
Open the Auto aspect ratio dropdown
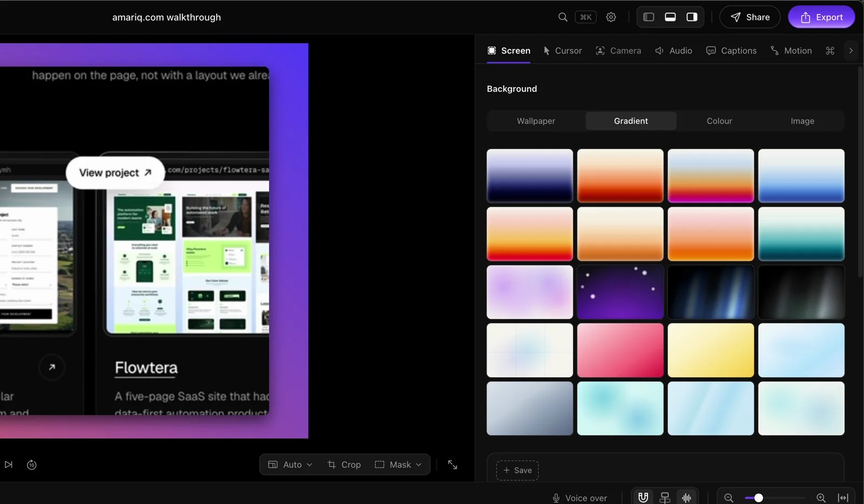coord(291,465)
